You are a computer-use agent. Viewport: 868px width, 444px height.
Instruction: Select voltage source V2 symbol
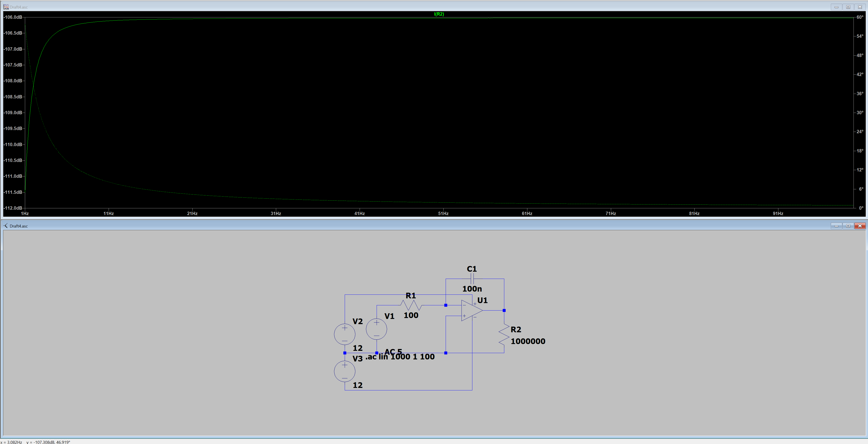pos(344,334)
